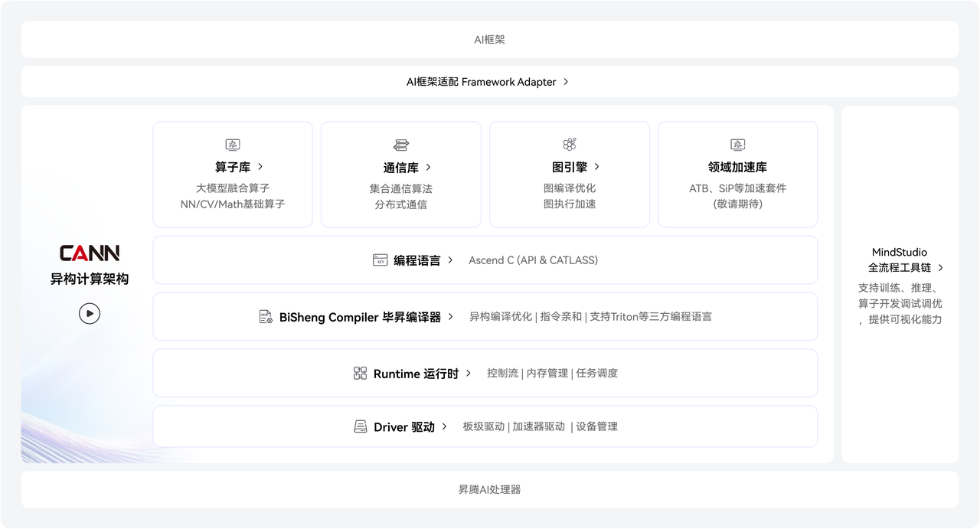
Task: Click the text 分布式通信
Action: pyautogui.click(x=401, y=204)
